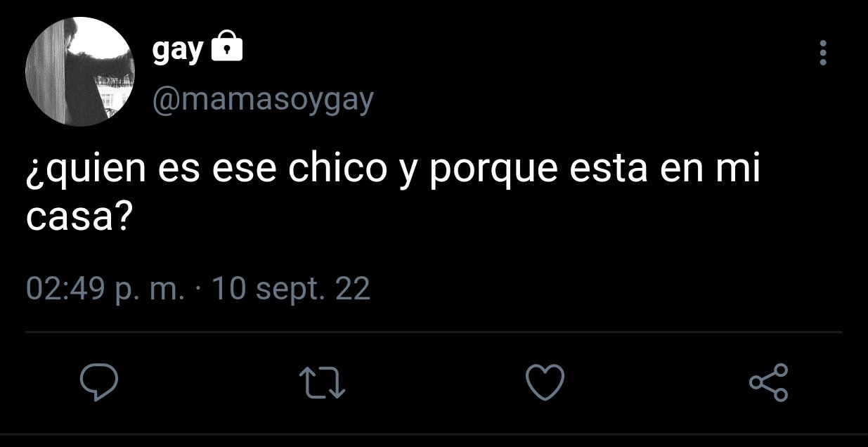The image size is (868, 447).
Task: Open the circular profile avatar photo
Action: tap(79, 72)
